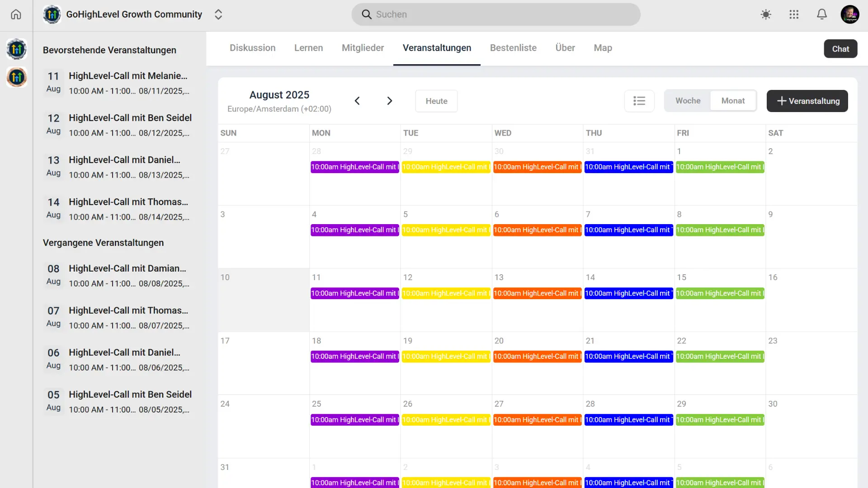The image size is (868, 488).
Task: Click the Bevorstehende Veranstaltungen heading
Action: pyautogui.click(x=109, y=50)
